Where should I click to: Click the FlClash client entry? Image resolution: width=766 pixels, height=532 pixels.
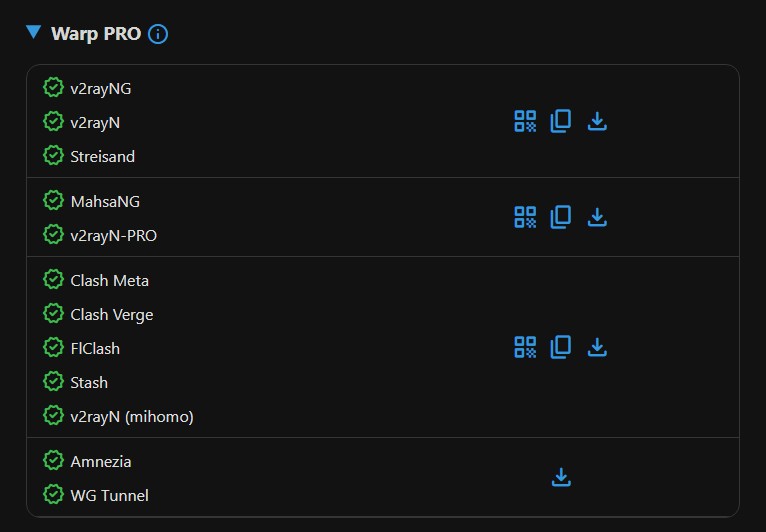[95, 349]
